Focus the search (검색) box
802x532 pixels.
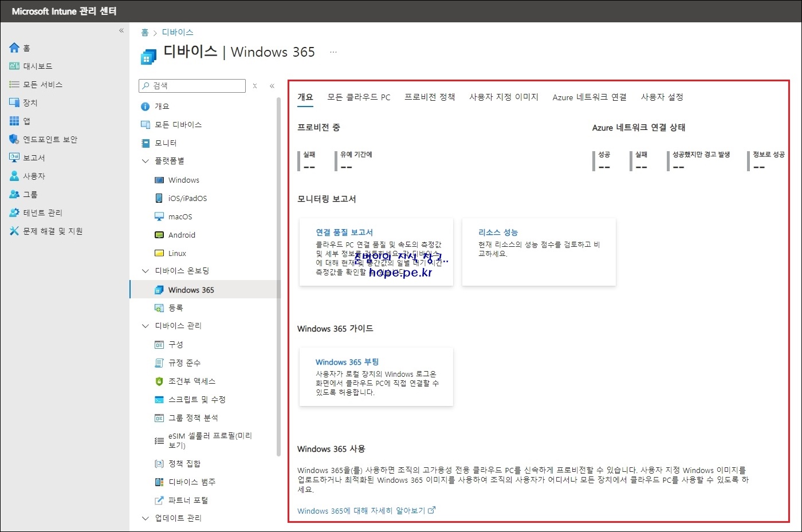192,86
